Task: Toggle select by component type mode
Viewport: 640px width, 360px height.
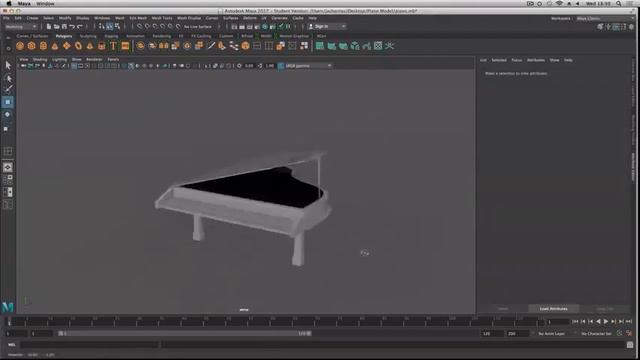Action: point(118,27)
